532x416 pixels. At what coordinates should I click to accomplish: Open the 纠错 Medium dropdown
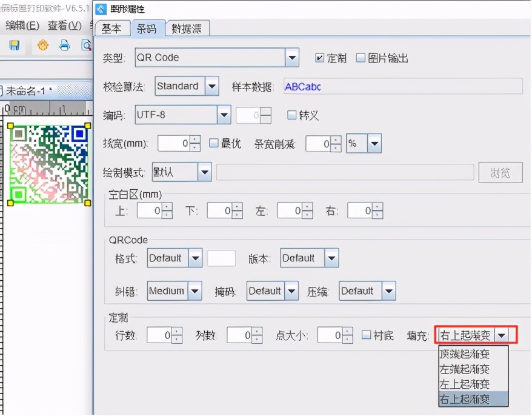tap(195, 291)
